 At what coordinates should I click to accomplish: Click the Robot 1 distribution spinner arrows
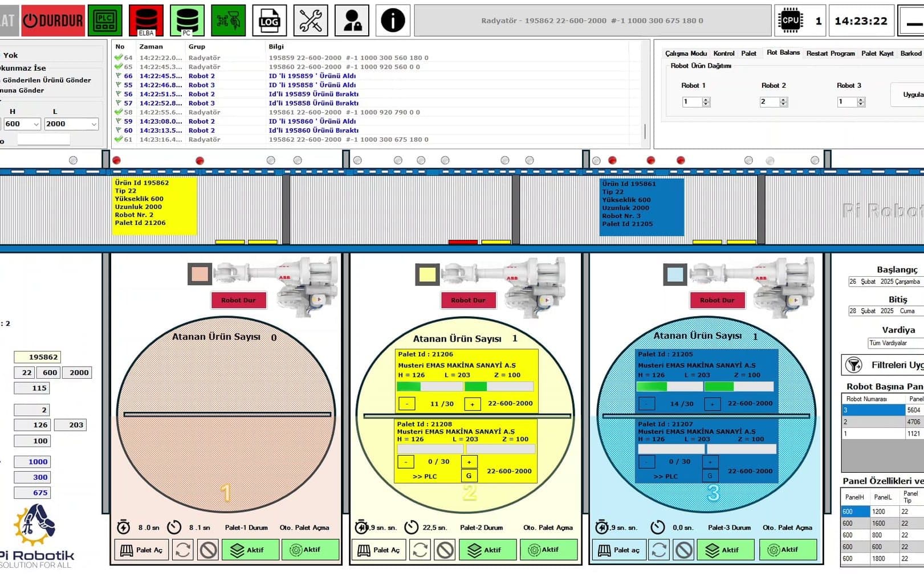[x=706, y=102]
